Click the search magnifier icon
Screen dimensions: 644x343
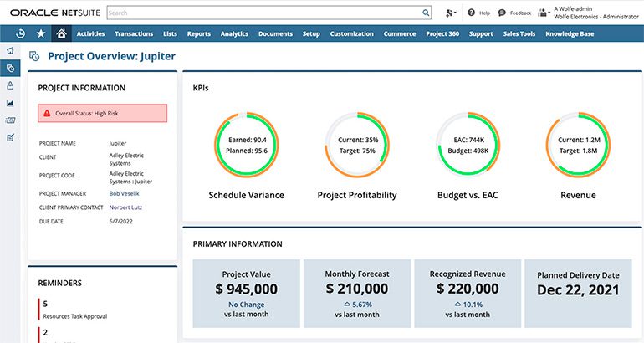point(426,13)
